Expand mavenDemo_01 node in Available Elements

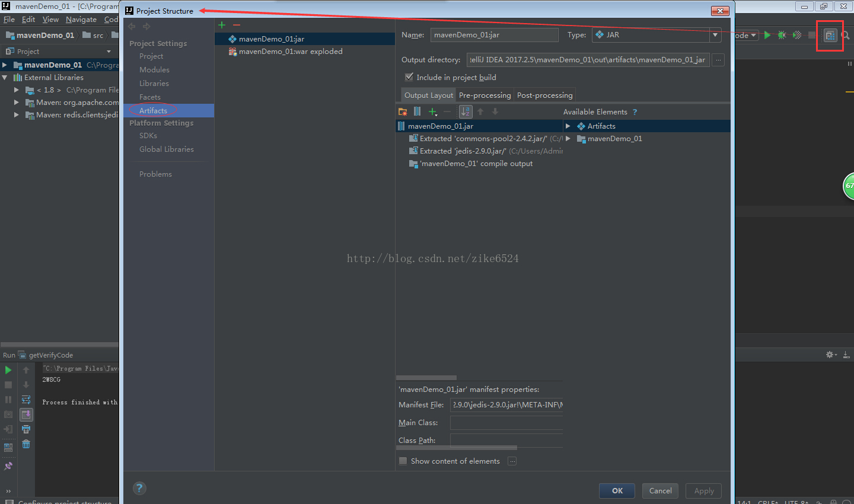coord(568,138)
